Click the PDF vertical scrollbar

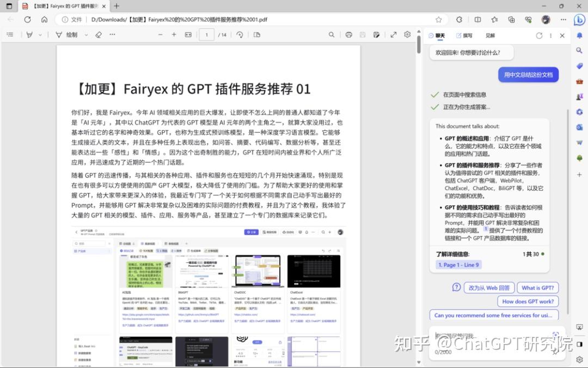point(419,45)
